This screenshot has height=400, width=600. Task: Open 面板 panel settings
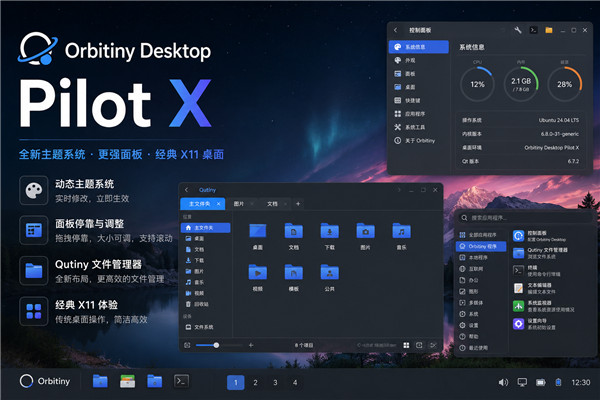pos(419,73)
